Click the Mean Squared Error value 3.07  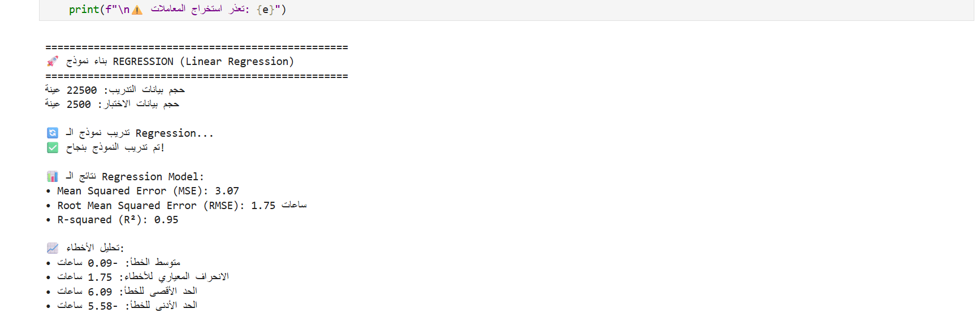point(227,191)
